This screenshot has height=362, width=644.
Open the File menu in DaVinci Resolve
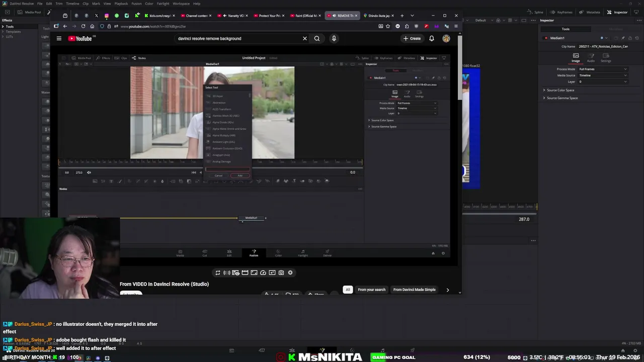coord(40,4)
